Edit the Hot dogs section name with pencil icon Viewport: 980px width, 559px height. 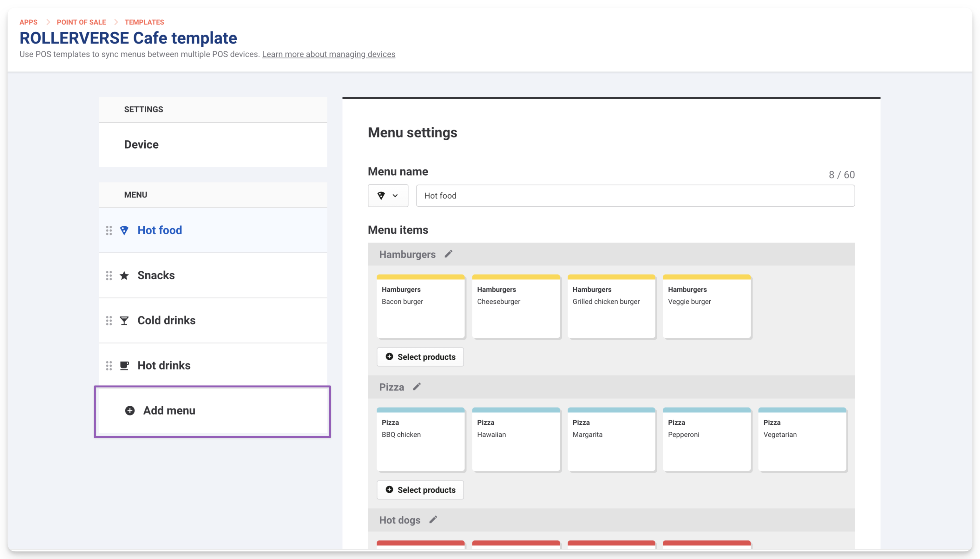tap(433, 520)
